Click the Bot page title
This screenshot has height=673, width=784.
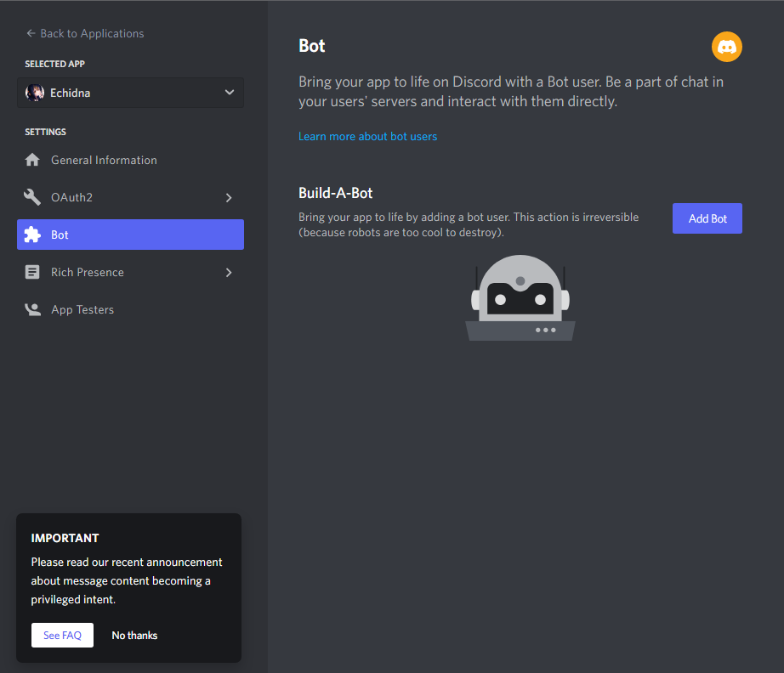(x=312, y=46)
